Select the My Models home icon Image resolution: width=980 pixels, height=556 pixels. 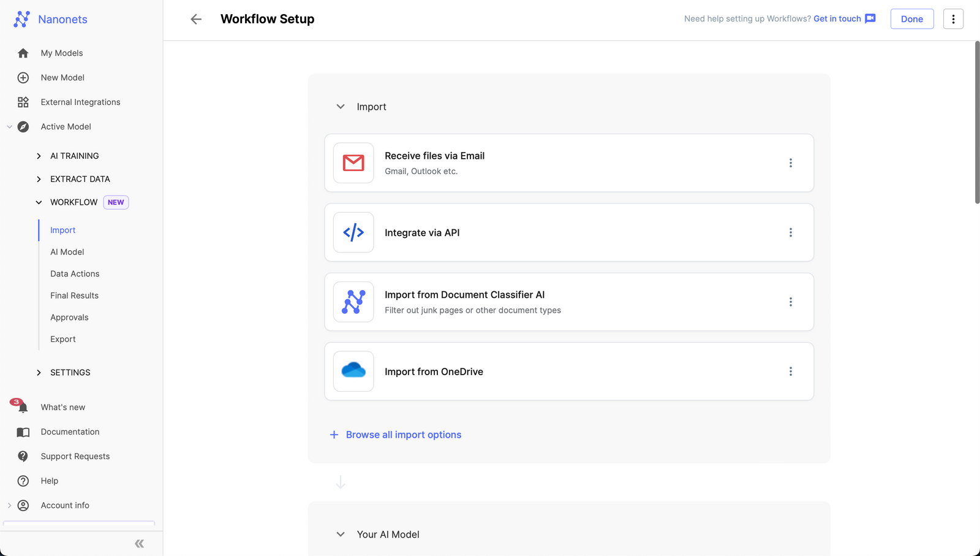coord(23,53)
